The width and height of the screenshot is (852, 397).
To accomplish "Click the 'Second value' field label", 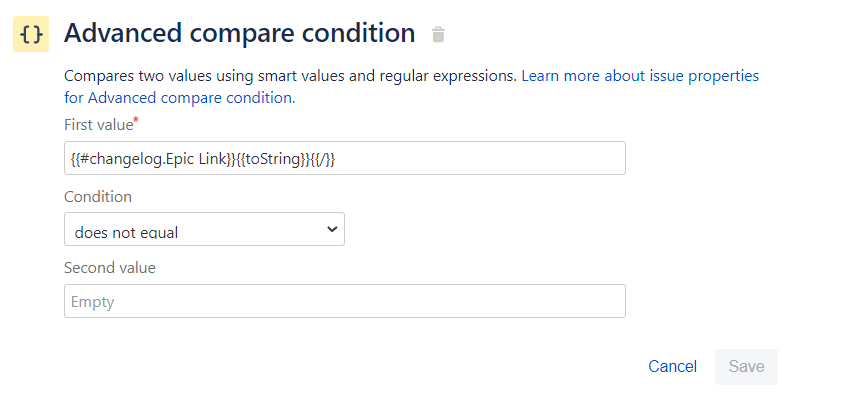I will click(110, 268).
